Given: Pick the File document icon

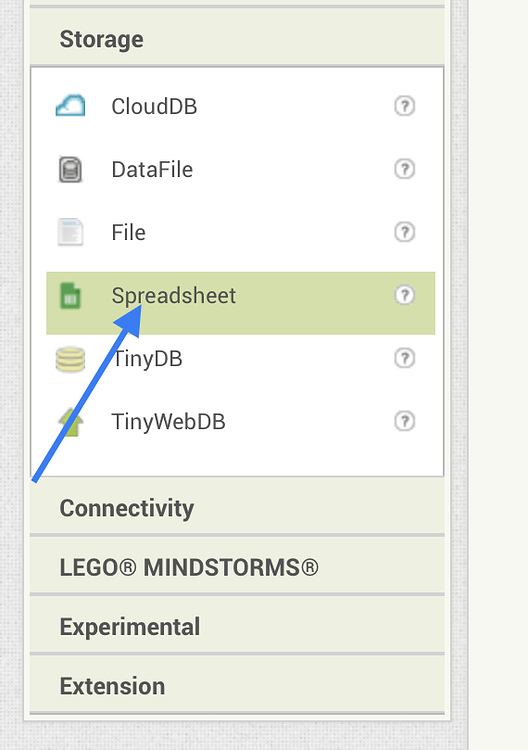Looking at the screenshot, I should click(70, 232).
